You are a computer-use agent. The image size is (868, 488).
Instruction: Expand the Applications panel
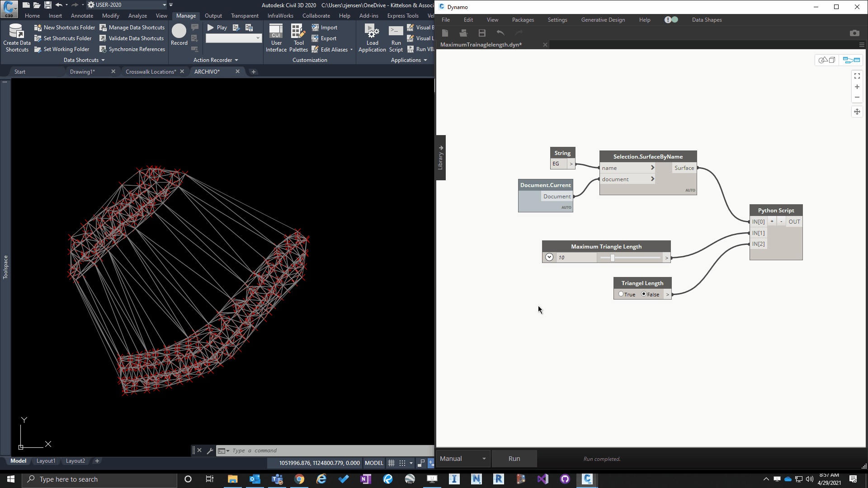(x=409, y=60)
